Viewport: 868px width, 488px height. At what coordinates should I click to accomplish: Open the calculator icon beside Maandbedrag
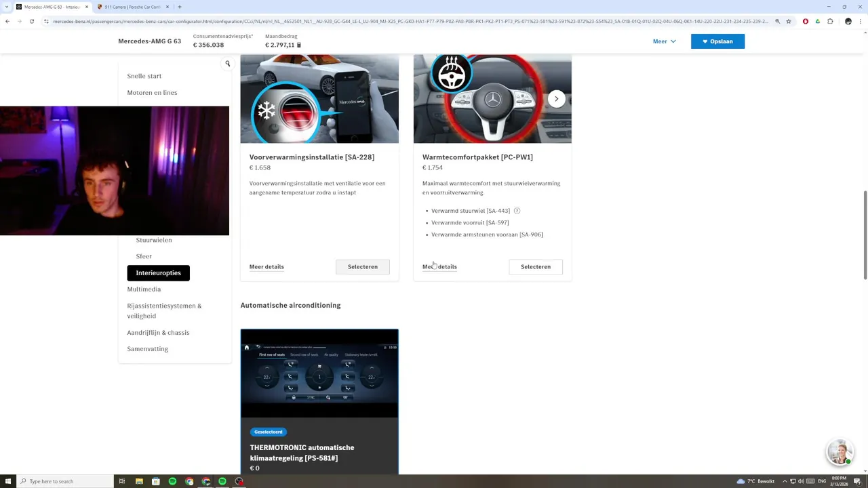[299, 45]
